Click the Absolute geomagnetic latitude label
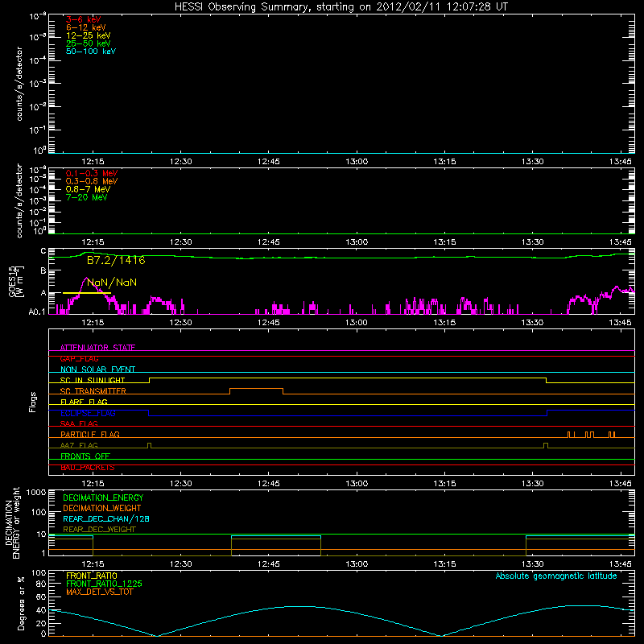The width and height of the screenshot is (644, 644). click(x=556, y=576)
